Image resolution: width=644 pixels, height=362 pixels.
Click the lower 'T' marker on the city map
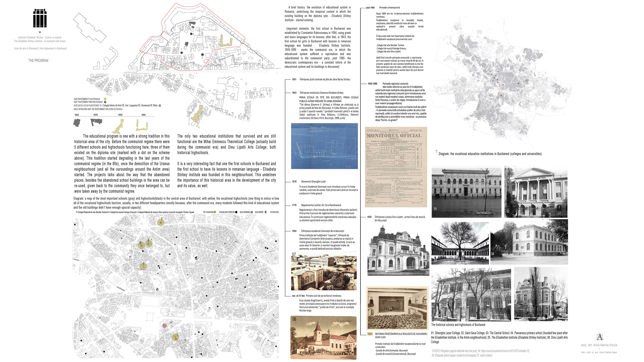point(143,266)
